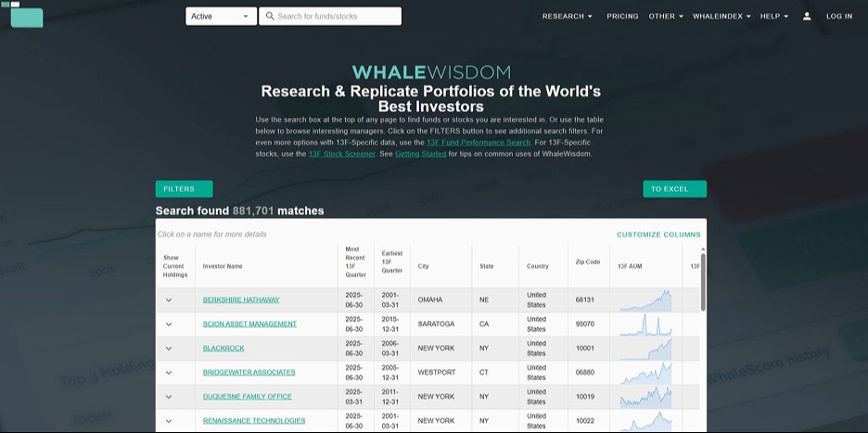This screenshot has height=433, width=868.
Task: Click the WHALEWISDOM heading logo
Action: pyautogui.click(x=431, y=72)
